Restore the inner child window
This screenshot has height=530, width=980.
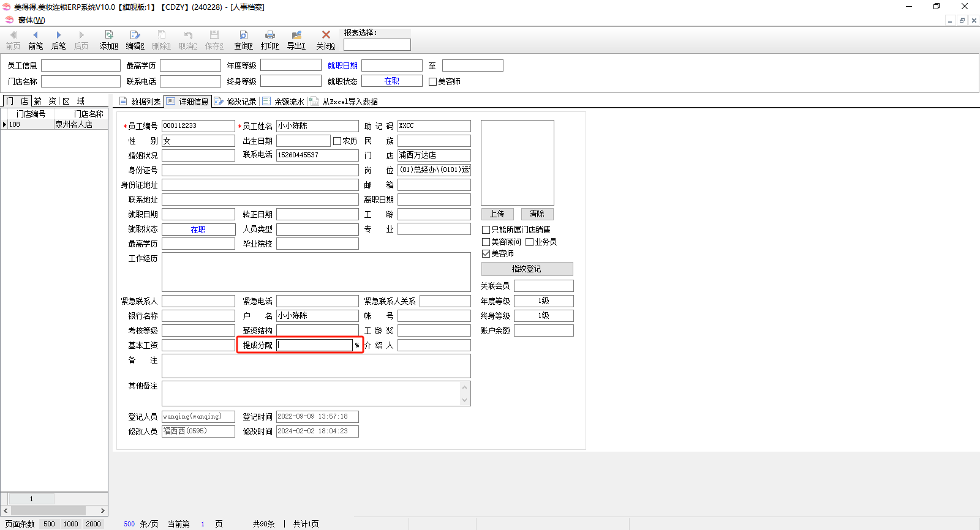coord(962,20)
